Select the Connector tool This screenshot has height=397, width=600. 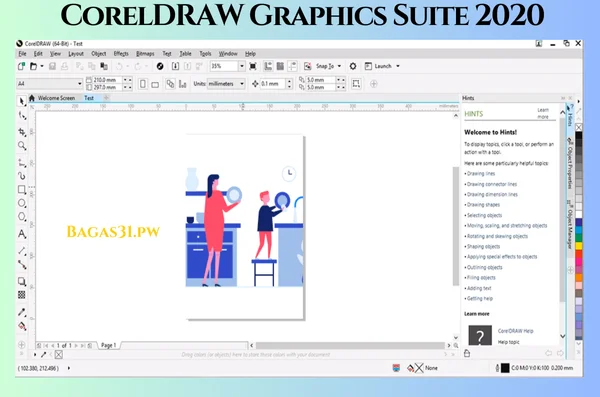pos(22,265)
